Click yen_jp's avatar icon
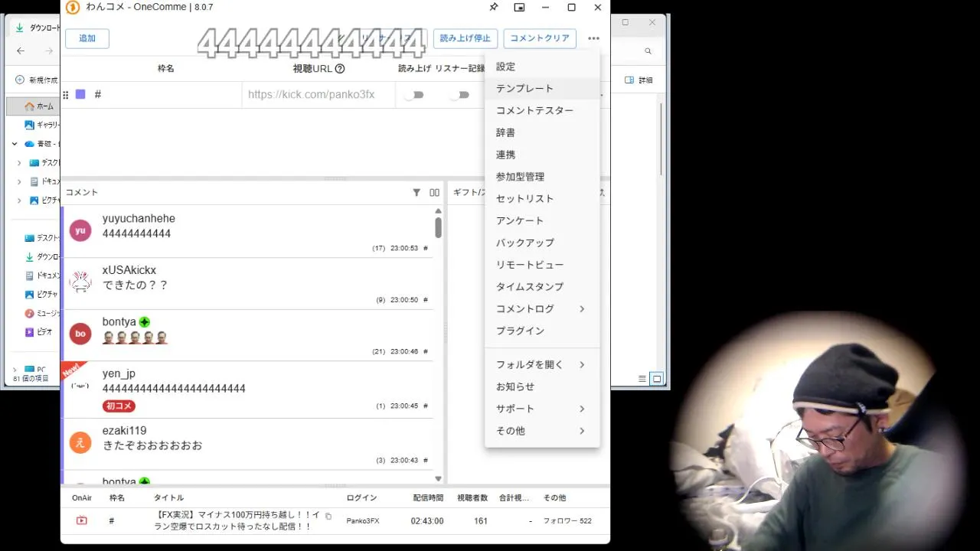 80,386
